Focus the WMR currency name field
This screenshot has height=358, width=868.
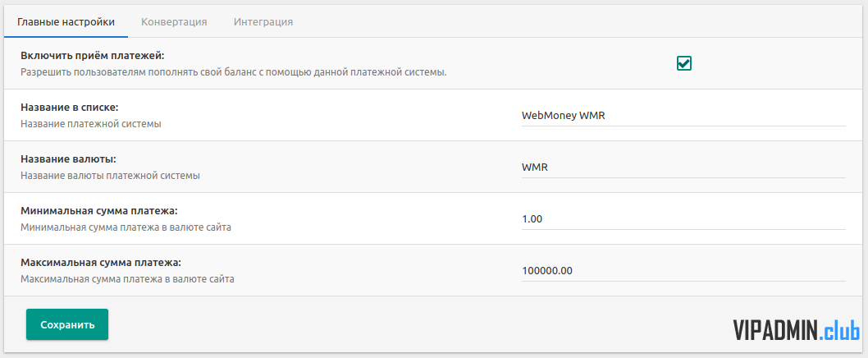click(x=683, y=167)
